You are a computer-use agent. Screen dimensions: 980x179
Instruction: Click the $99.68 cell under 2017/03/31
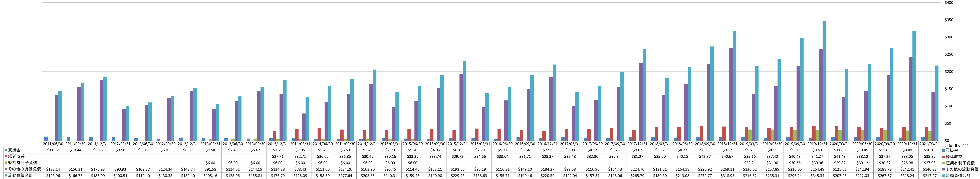pos(570,169)
